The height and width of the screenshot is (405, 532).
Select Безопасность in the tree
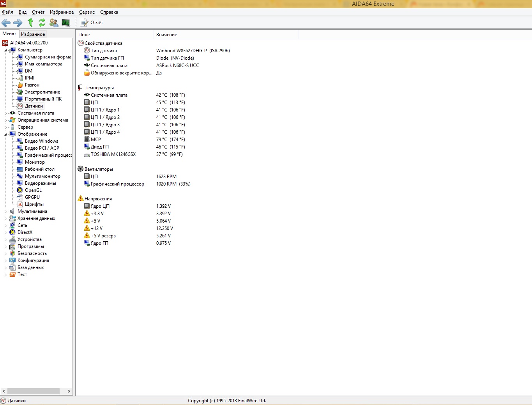32,253
